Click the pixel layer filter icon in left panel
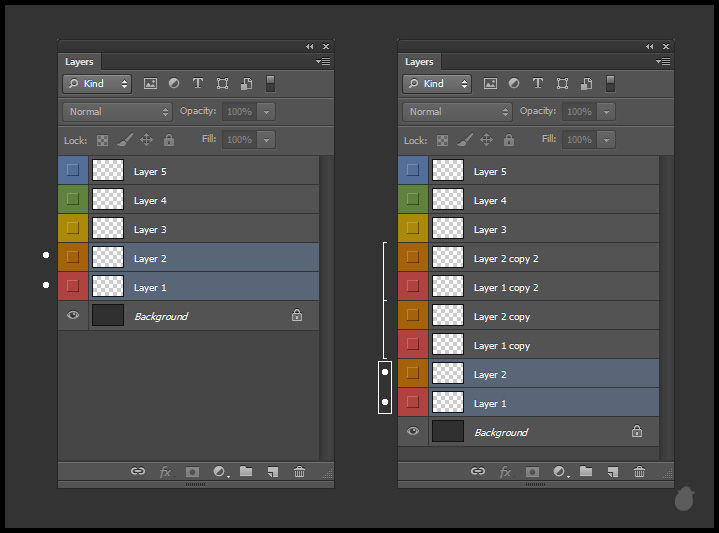The image size is (719, 533). (151, 84)
